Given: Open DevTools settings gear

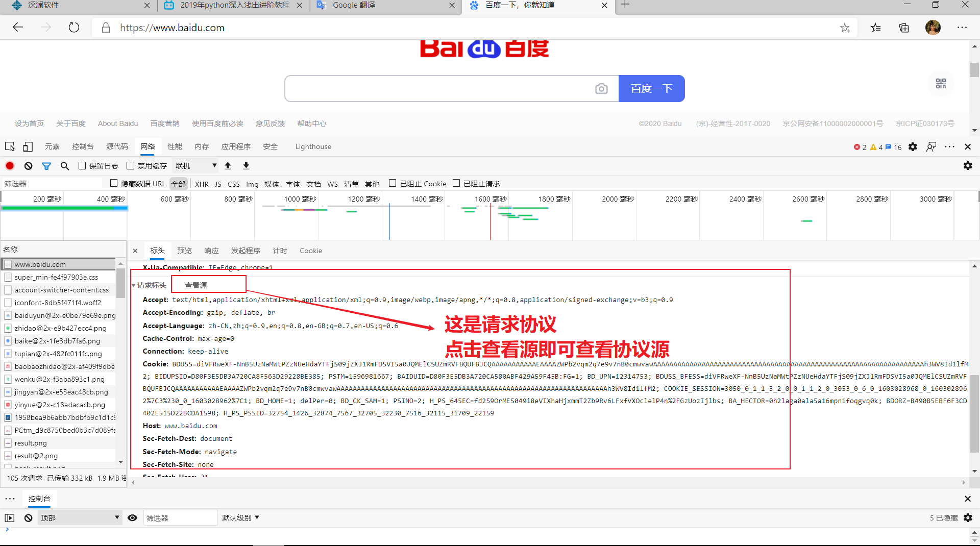Looking at the screenshot, I should [913, 147].
